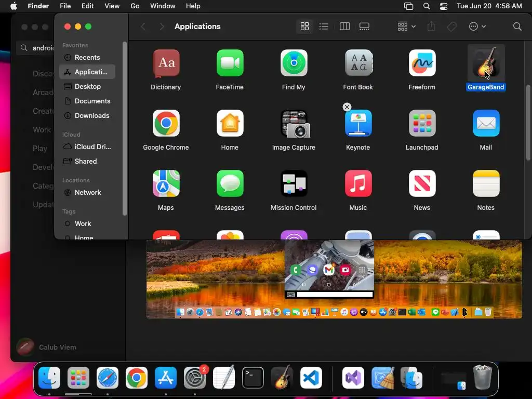The width and height of the screenshot is (532, 399).
Task: Click the App Store window search field
Action: 35,48
